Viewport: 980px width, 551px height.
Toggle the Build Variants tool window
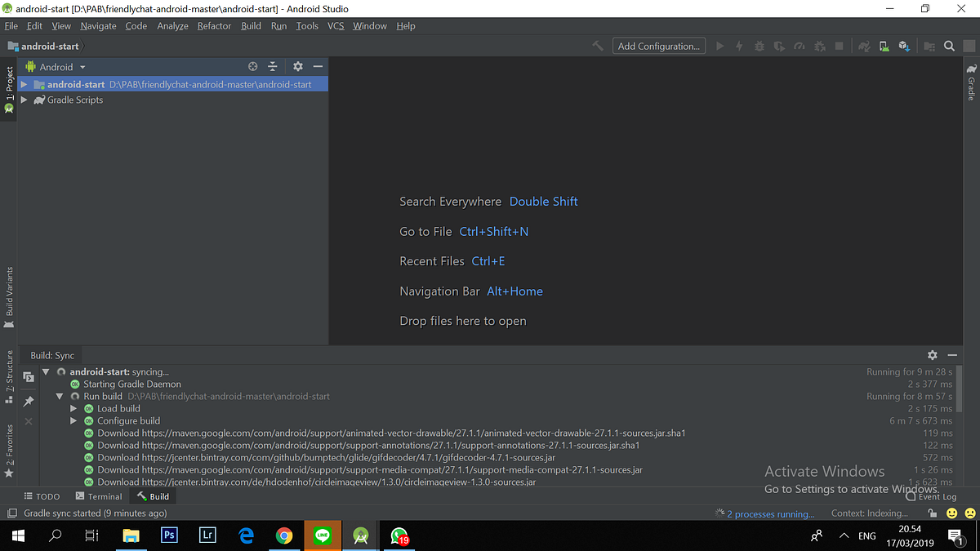point(9,294)
